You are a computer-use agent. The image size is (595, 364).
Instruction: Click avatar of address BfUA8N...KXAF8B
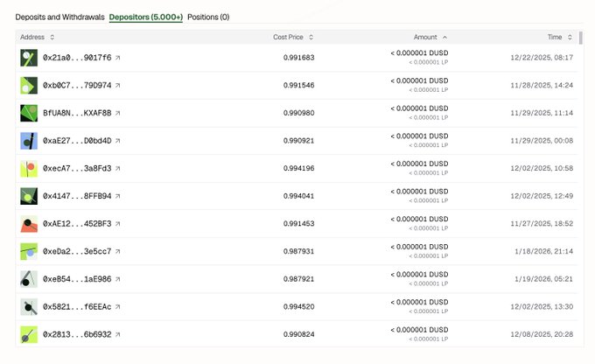click(x=29, y=113)
